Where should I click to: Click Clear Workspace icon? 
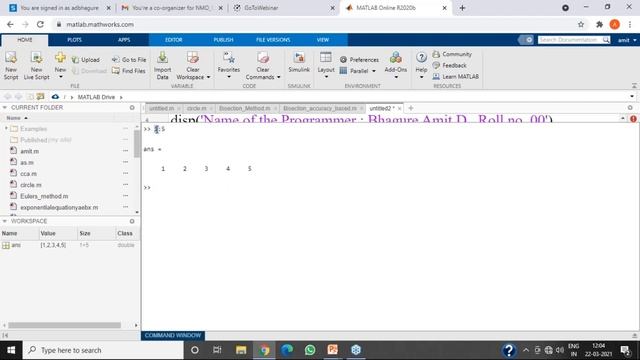(x=193, y=58)
